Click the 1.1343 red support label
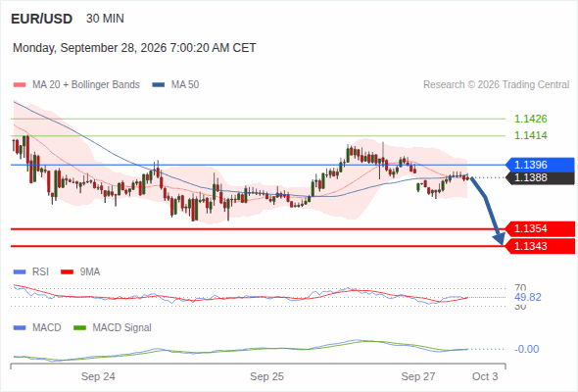Screen dimensions: 578x392 click(540, 246)
